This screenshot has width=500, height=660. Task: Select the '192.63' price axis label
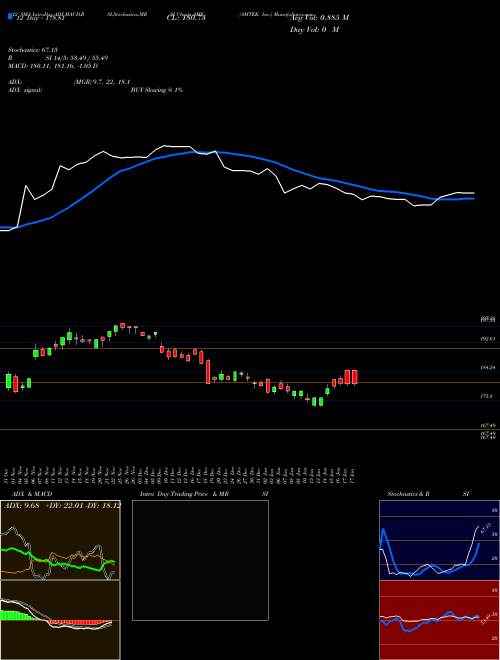(488, 338)
